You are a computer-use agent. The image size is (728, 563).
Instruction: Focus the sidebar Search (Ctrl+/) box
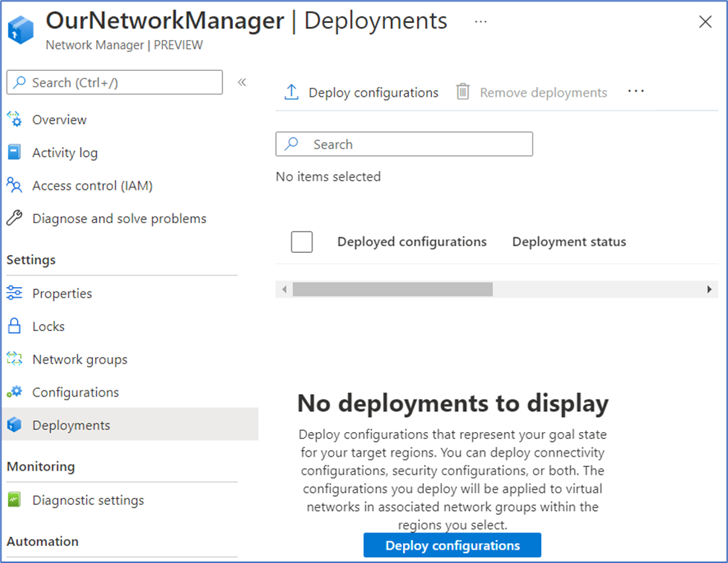click(x=115, y=83)
